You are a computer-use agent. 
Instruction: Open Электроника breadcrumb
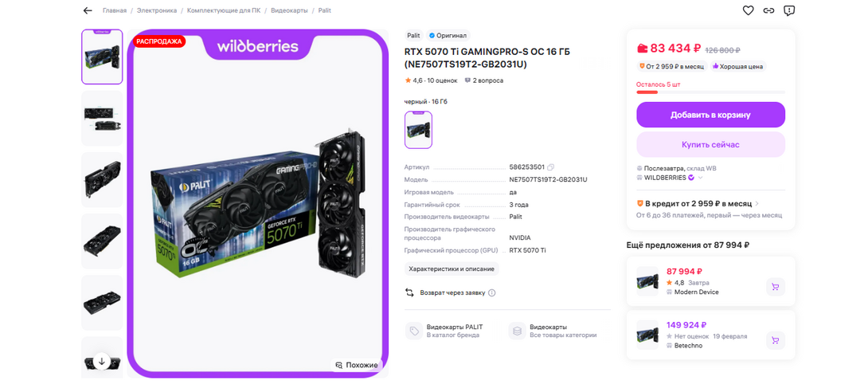point(157,10)
